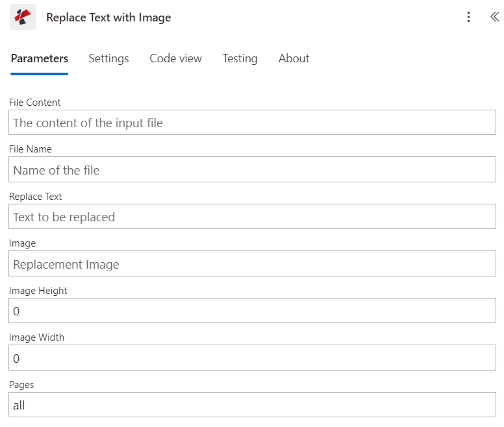The image size is (504, 427).
Task: Click the Pages label text
Action: coord(21,385)
